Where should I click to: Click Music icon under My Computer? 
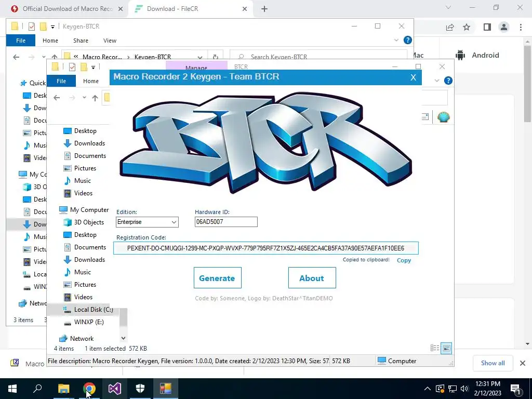click(x=68, y=272)
